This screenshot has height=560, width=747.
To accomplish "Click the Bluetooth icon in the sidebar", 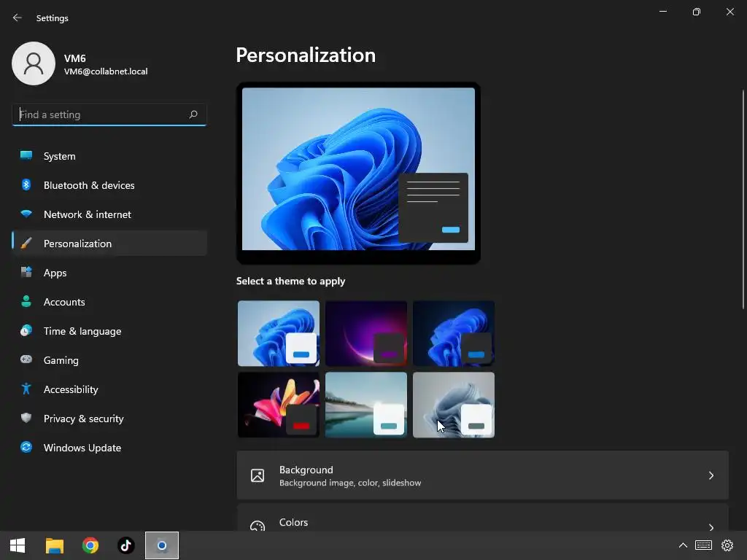I will click(x=26, y=184).
